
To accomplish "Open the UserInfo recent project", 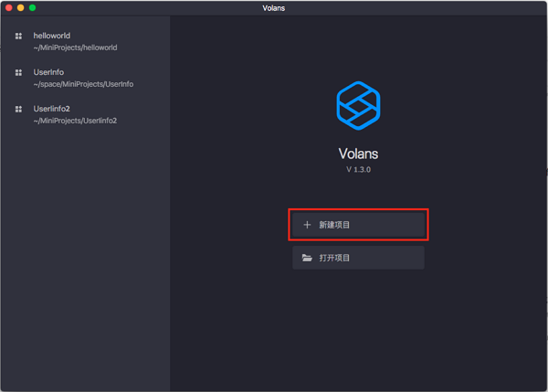I will [85, 78].
